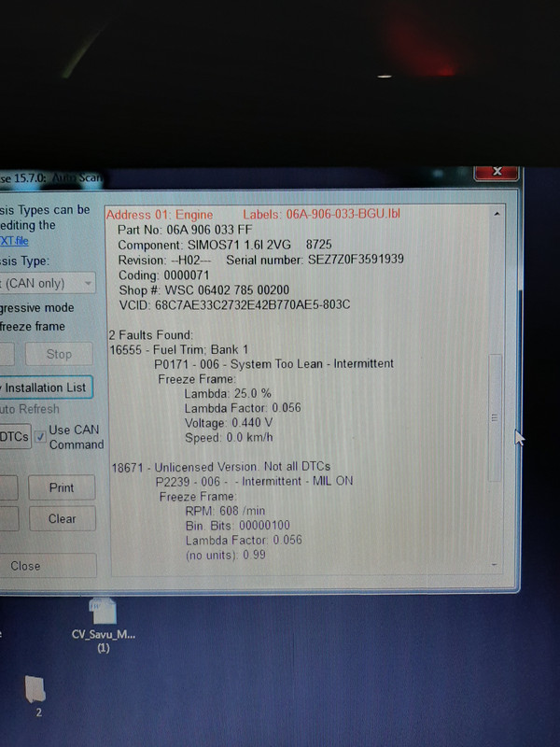This screenshot has width=560, height=747.
Task: Click '(no units): 0.99' value
Action: 226,555
